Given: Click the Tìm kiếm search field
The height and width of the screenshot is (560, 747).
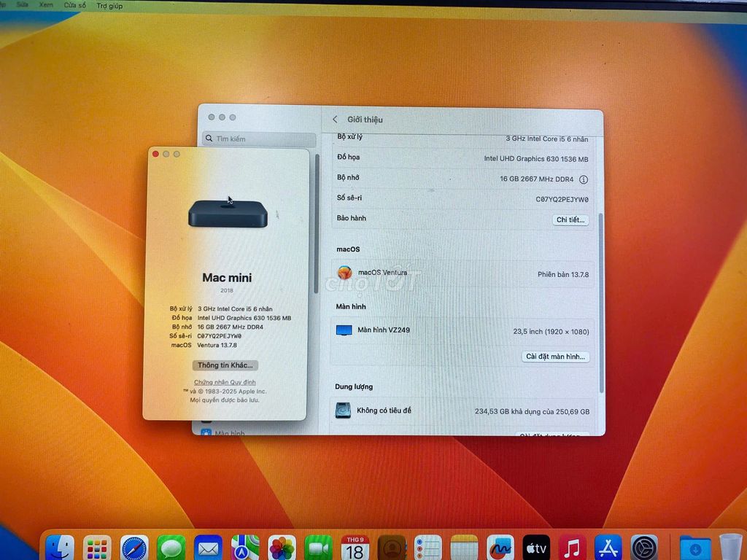Looking at the screenshot, I should tap(259, 139).
